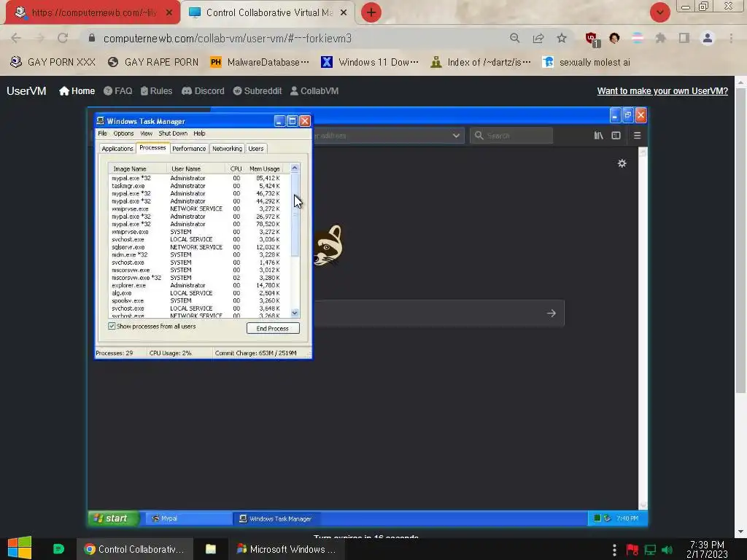Click the host Windows Start logo
This screenshot has height=560, width=747.
(20, 548)
